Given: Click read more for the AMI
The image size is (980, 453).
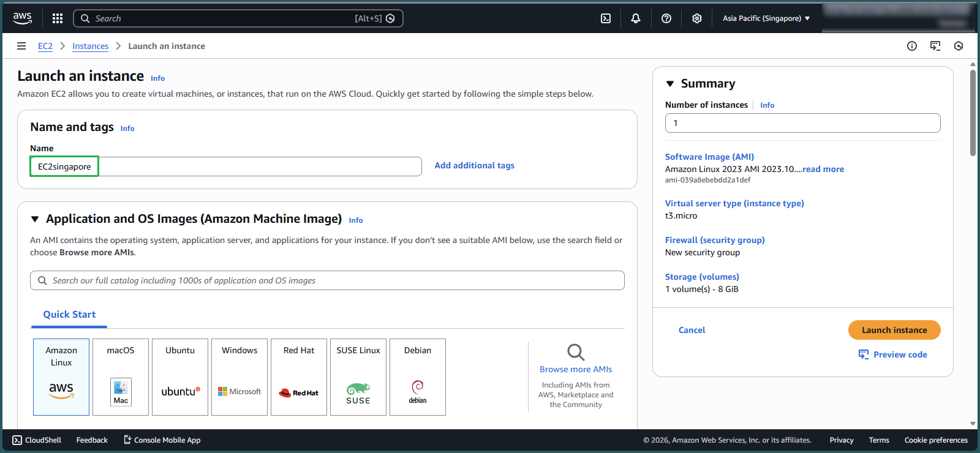Looking at the screenshot, I should click(x=823, y=169).
